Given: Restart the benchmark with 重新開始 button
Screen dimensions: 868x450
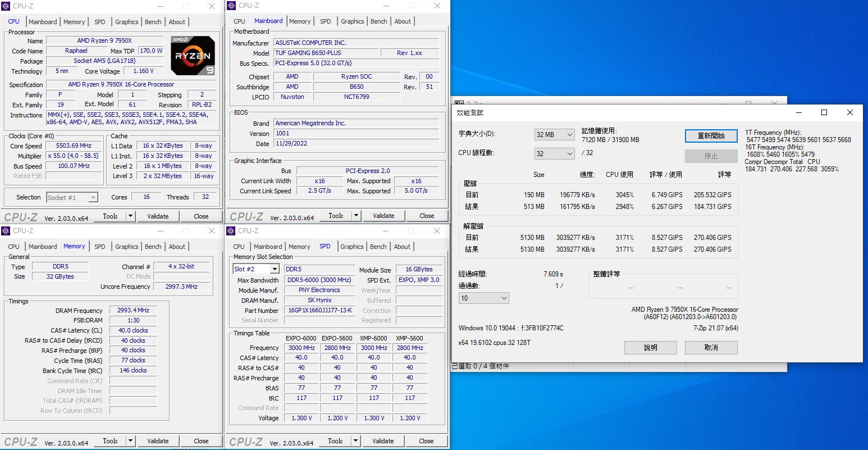Looking at the screenshot, I should click(711, 136).
